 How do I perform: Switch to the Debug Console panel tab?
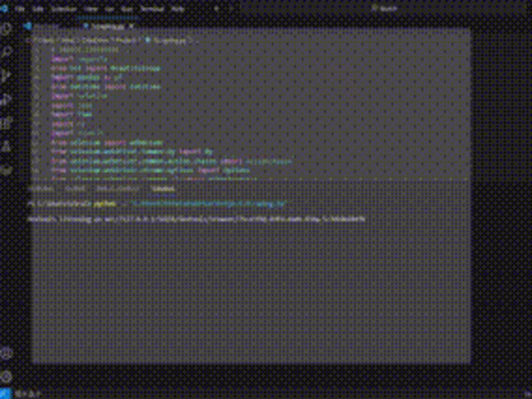pos(118,188)
